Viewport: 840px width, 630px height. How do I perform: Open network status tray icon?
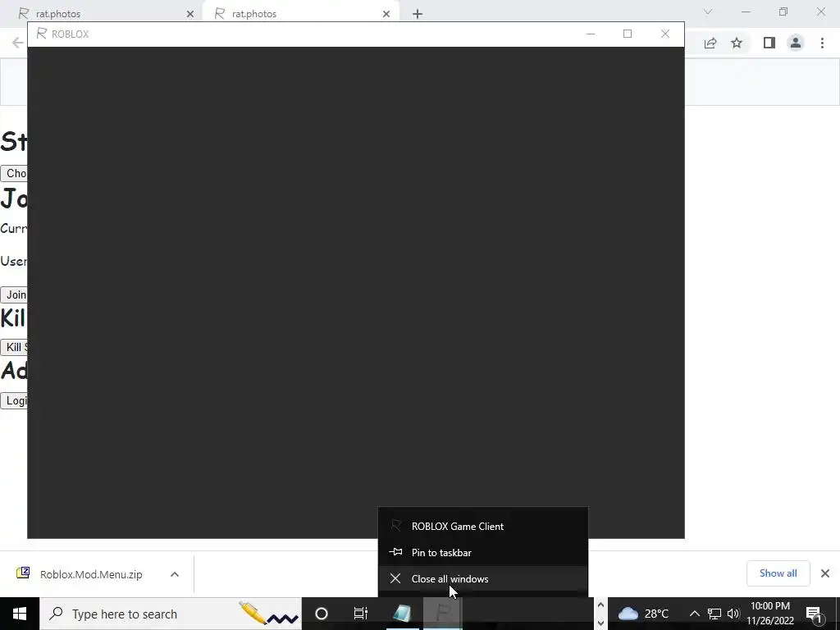[714, 614]
